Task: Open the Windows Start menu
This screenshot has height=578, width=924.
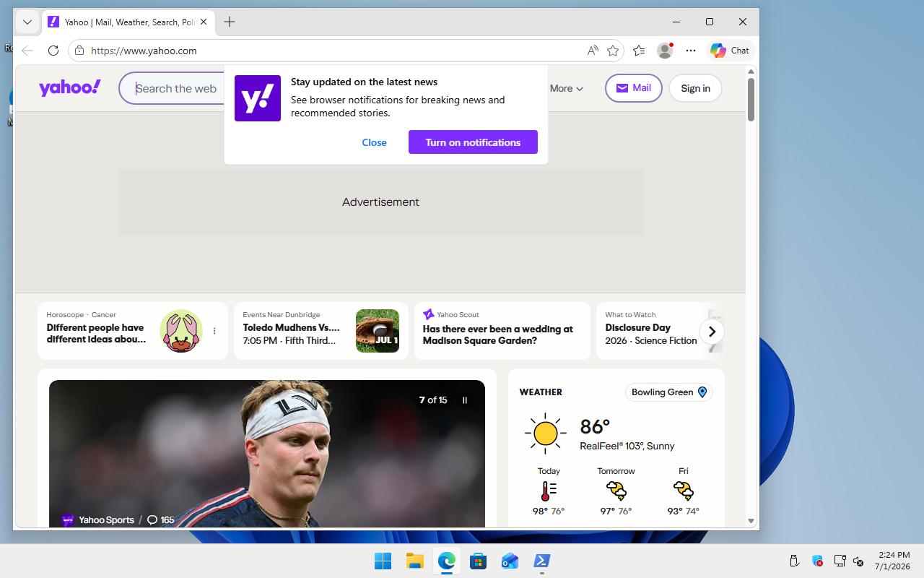Action: [x=383, y=561]
